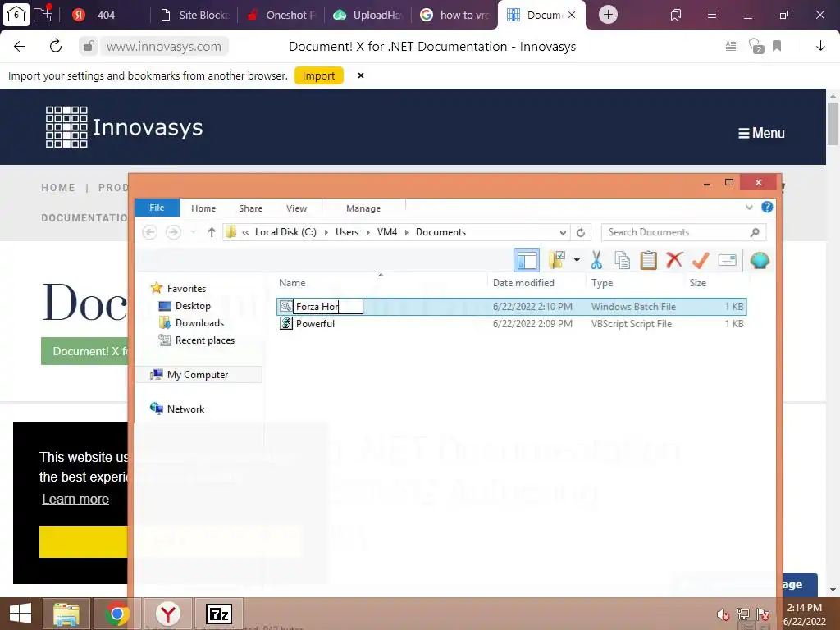The height and width of the screenshot is (630, 840).
Task: Click the Explorer Back arrow button
Action: (x=150, y=232)
